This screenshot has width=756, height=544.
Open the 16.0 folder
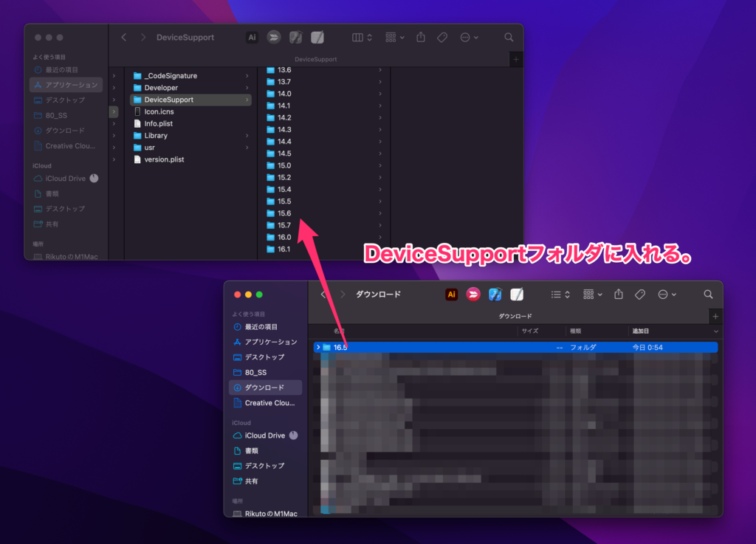pos(324,237)
